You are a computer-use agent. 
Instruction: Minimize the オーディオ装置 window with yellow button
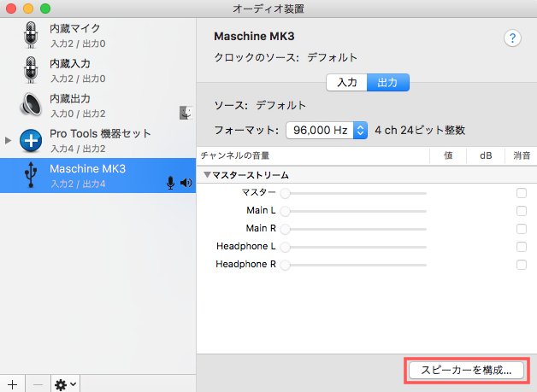(28, 9)
